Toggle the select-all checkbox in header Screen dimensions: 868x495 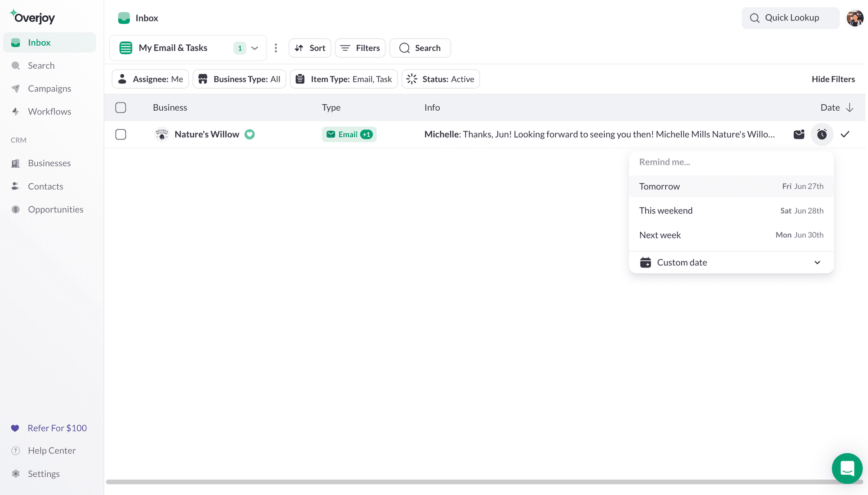(x=121, y=107)
